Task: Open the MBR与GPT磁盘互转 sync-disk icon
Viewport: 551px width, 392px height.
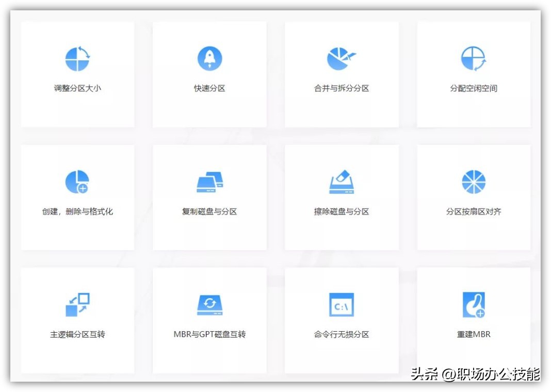Action: tap(209, 304)
